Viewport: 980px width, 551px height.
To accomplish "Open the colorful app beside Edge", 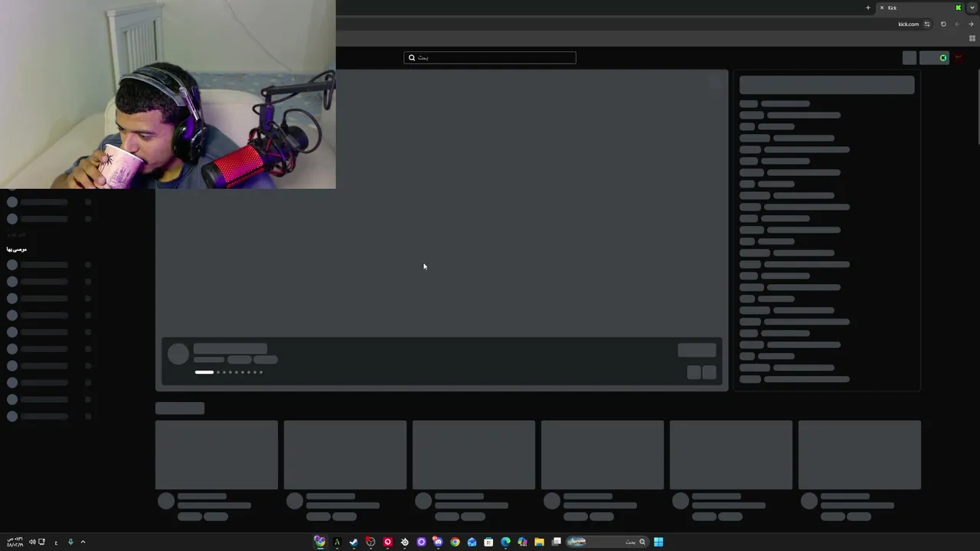I will [x=522, y=542].
